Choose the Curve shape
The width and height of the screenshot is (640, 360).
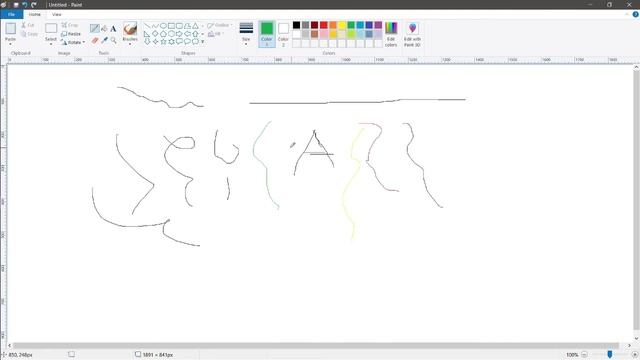(x=155, y=26)
